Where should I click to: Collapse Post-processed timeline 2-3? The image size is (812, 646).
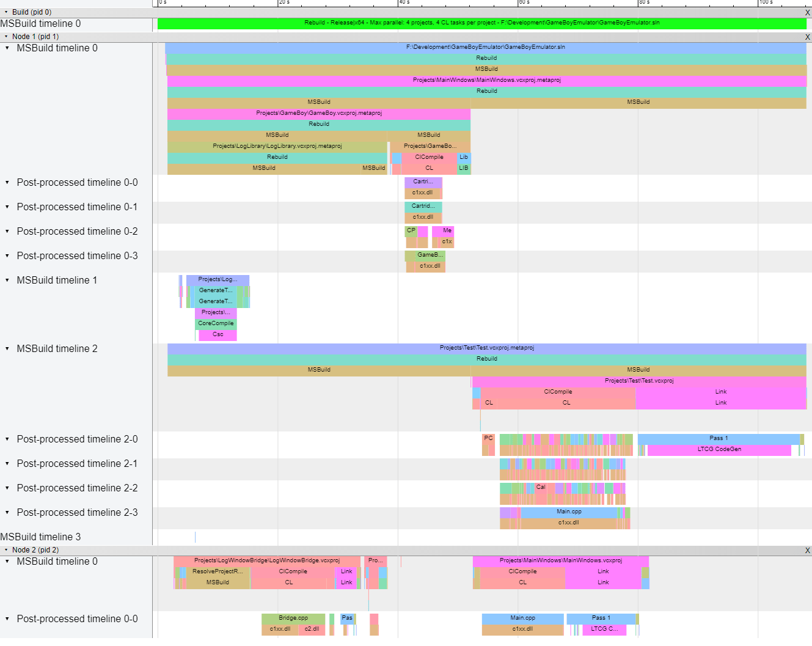click(7, 512)
